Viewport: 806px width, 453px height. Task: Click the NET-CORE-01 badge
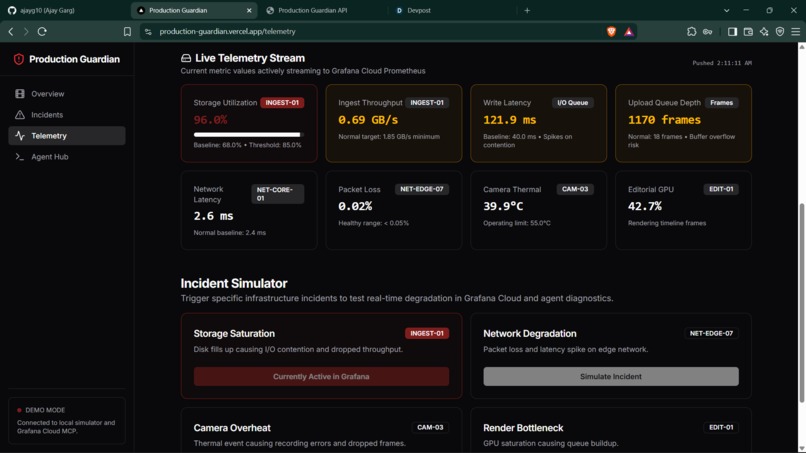pos(278,194)
